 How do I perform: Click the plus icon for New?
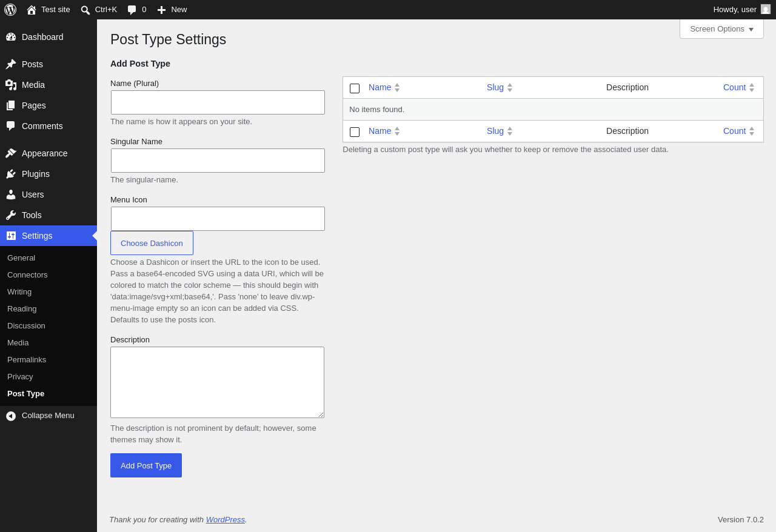(x=161, y=10)
